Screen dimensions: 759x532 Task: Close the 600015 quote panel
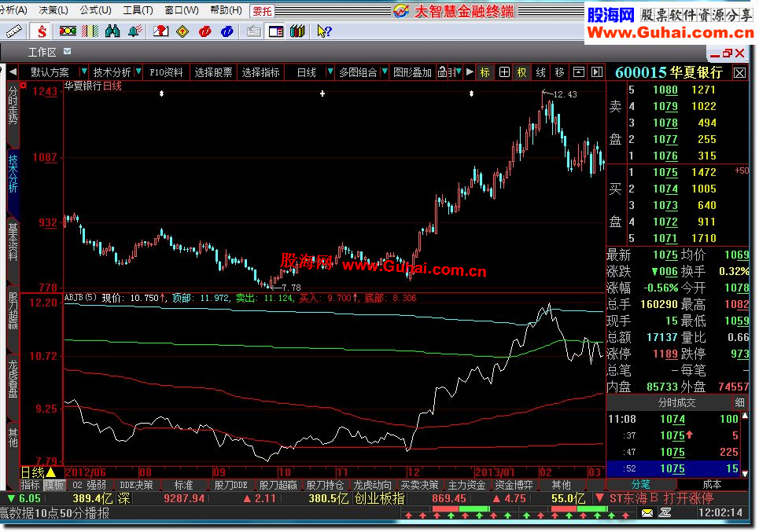[739, 73]
